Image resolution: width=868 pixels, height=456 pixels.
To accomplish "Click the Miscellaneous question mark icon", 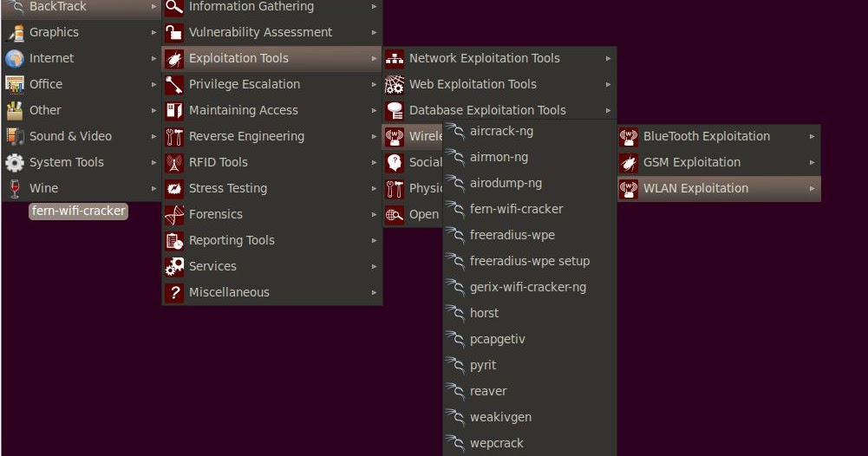I will (x=174, y=292).
